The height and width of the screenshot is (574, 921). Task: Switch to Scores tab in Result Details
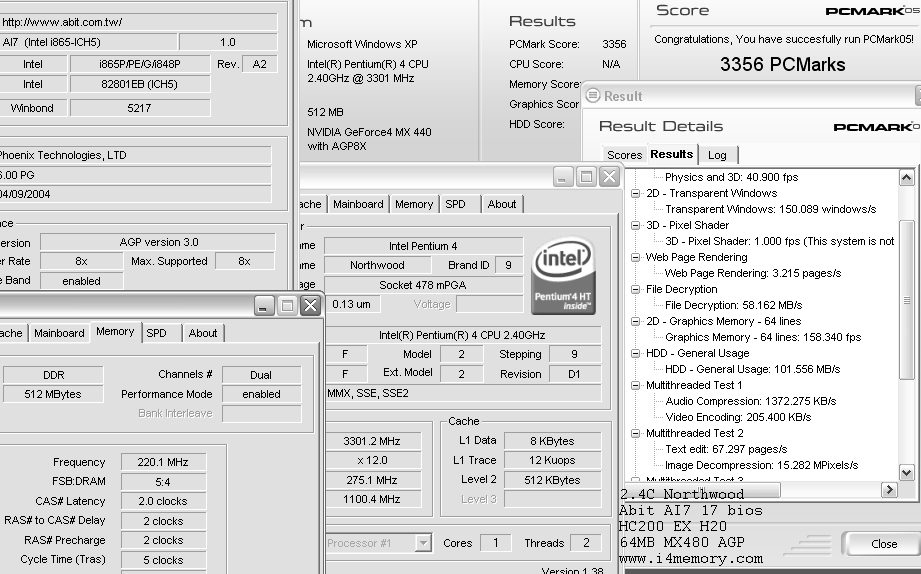(x=624, y=155)
